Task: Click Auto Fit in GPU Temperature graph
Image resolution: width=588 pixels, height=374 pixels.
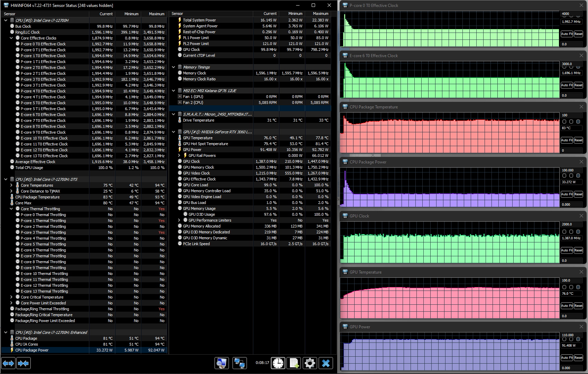Action: point(567,305)
